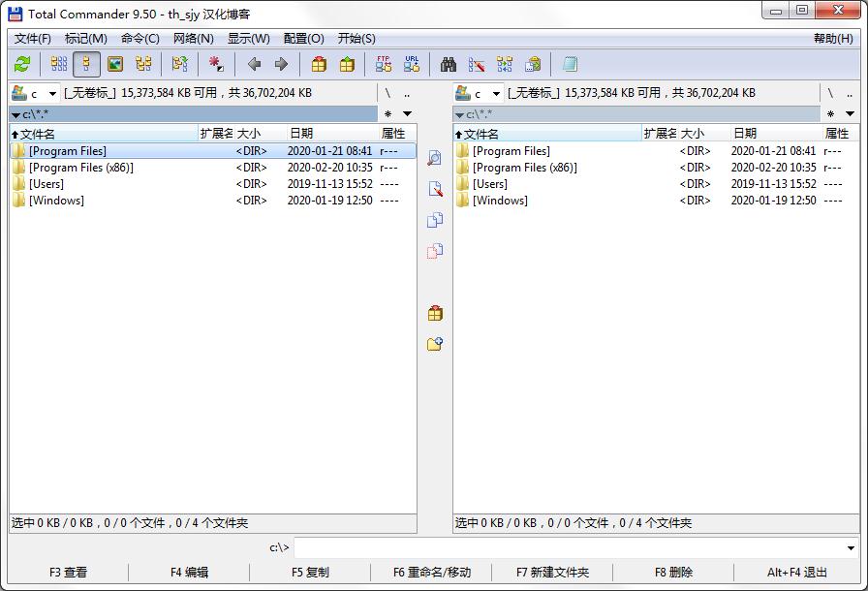Viewport: 868px width, 591px height.
Task: Sort left panel by 文件名 column header
Action: click(104, 134)
